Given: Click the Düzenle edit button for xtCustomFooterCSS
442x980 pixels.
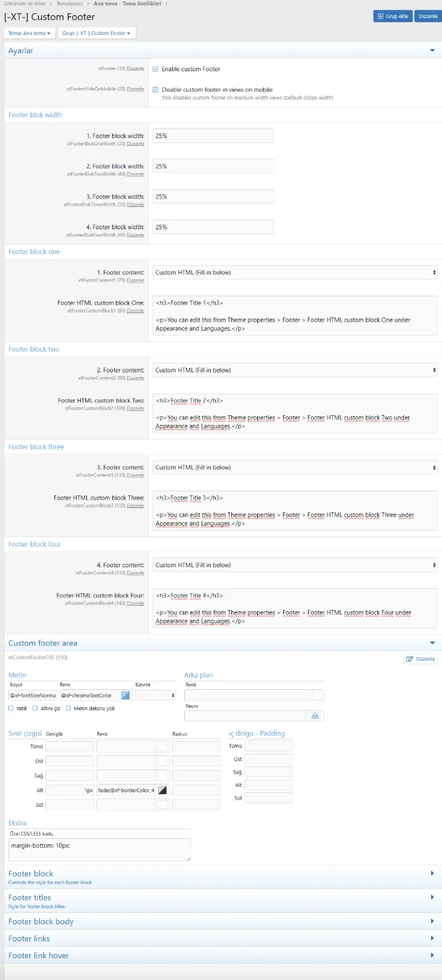Looking at the screenshot, I should [420, 659].
